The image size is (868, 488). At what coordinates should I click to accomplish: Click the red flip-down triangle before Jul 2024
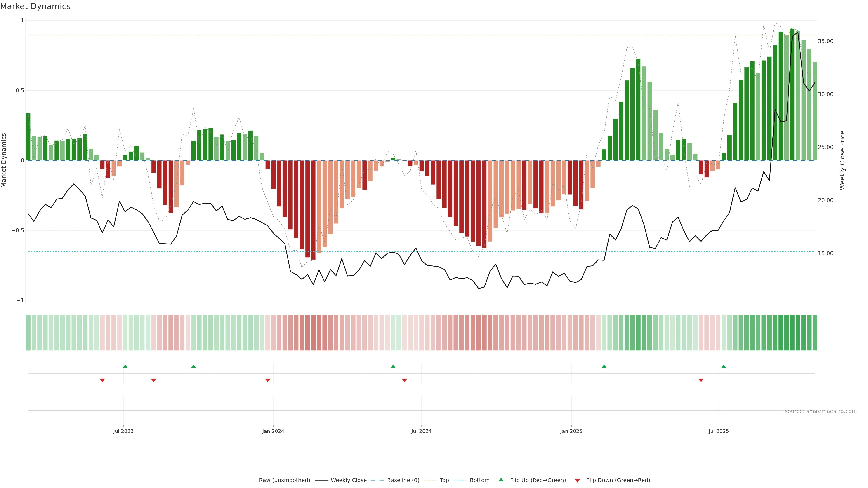[404, 380]
